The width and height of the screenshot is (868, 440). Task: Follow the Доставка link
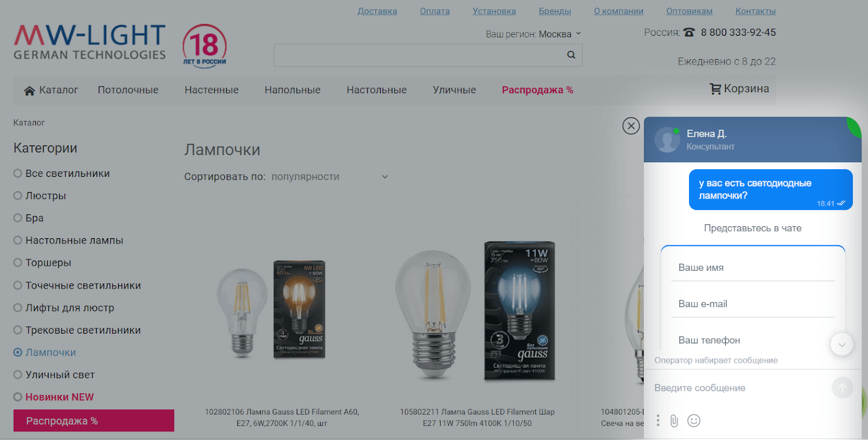click(377, 11)
